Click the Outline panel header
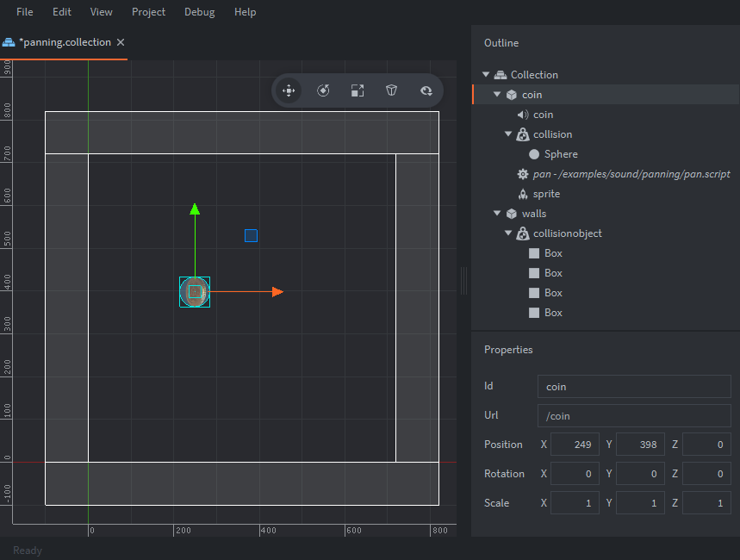The width and height of the screenshot is (740, 560). (x=501, y=43)
